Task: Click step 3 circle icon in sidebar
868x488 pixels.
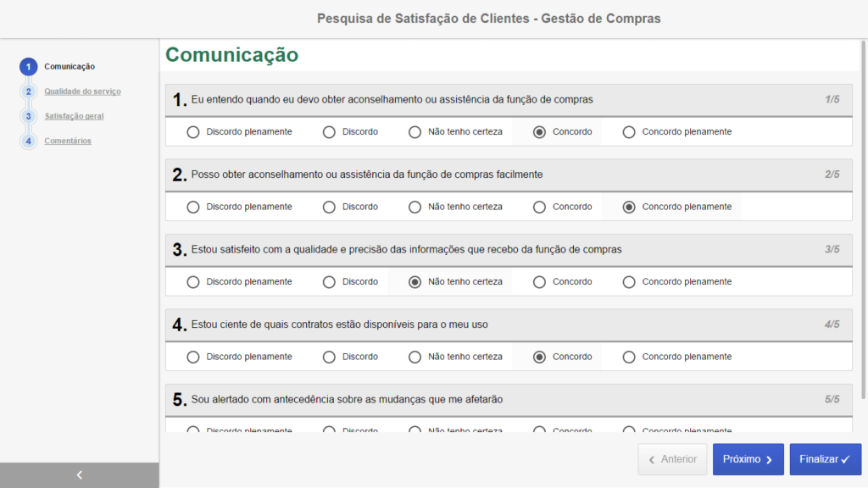Action: click(28, 116)
